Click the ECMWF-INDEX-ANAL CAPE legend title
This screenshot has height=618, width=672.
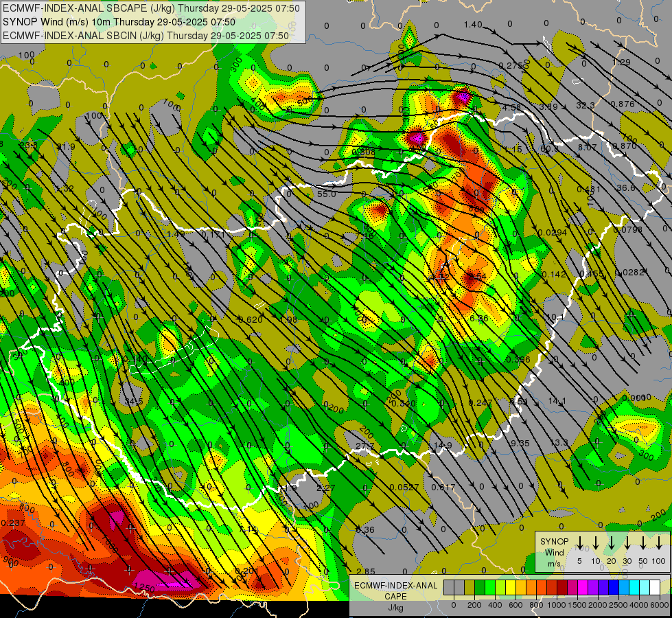pos(395,591)
